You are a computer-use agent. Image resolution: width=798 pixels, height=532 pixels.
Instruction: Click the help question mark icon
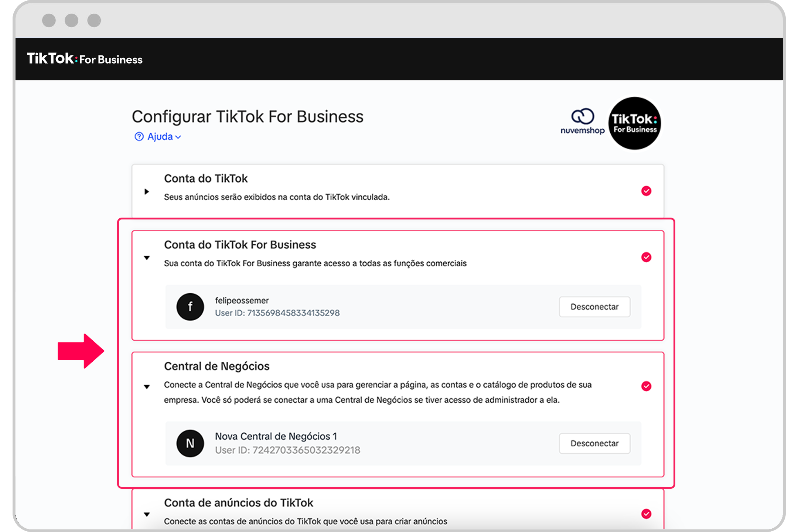click(x=139, y=137)
